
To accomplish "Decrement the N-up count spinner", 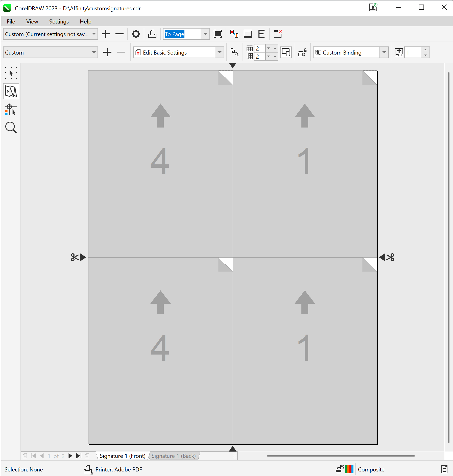I will coord(425,55).
